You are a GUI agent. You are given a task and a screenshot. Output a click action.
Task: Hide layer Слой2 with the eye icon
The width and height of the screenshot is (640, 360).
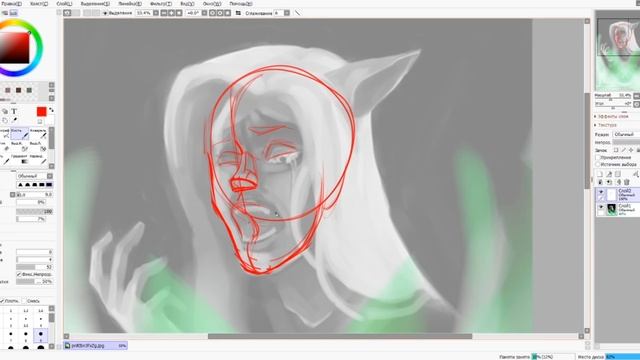600,191
